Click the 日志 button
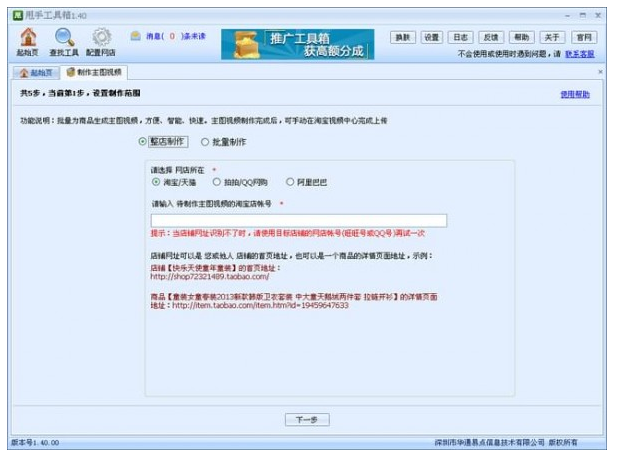 (x=460, y=37)
